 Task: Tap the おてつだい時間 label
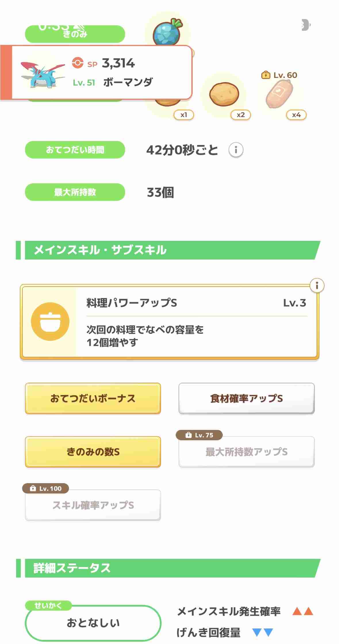(x=75, y=150)
